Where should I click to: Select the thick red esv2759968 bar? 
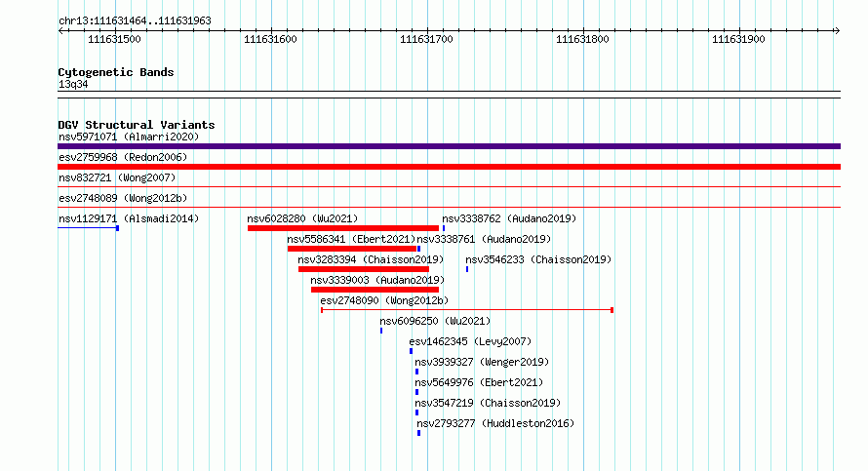(449, 167)
